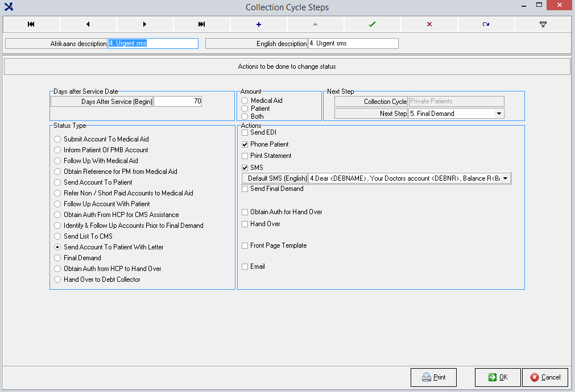Enable the Send EDI checkbox
Image resolution: width=575 pixels, height=392 pixels.
245,132
